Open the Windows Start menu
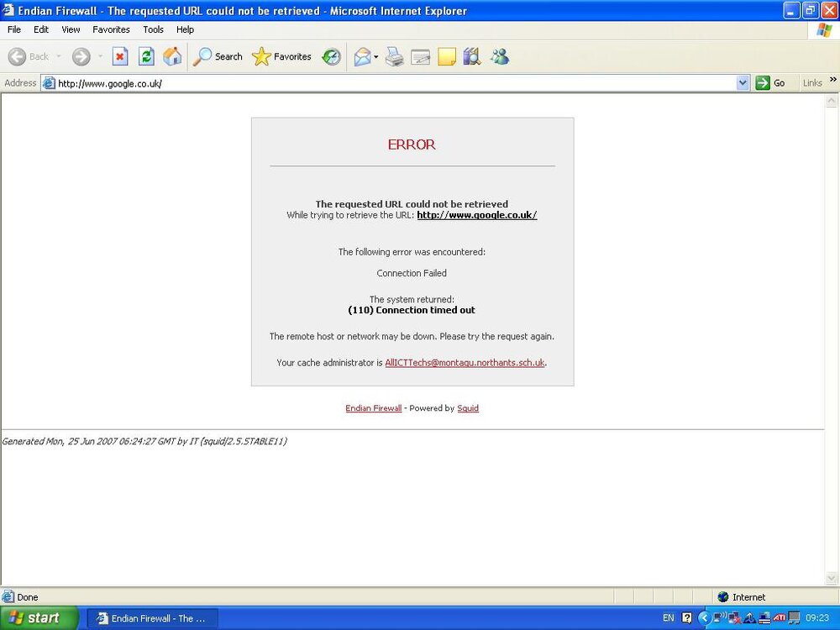Screen dimensions: 840x630 (x=39, y=618)
